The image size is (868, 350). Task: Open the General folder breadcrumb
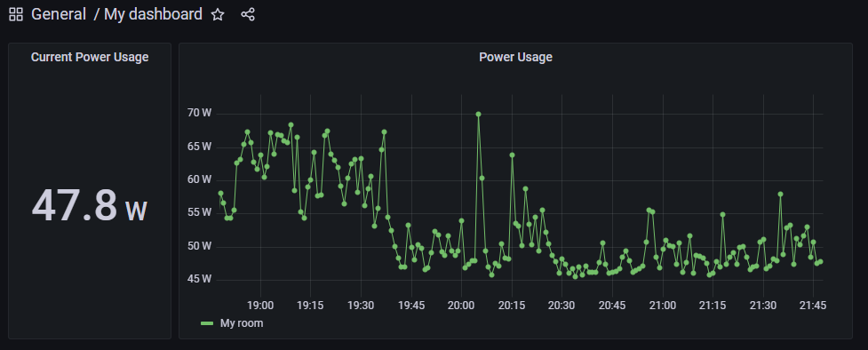click(x=59, y=14)
